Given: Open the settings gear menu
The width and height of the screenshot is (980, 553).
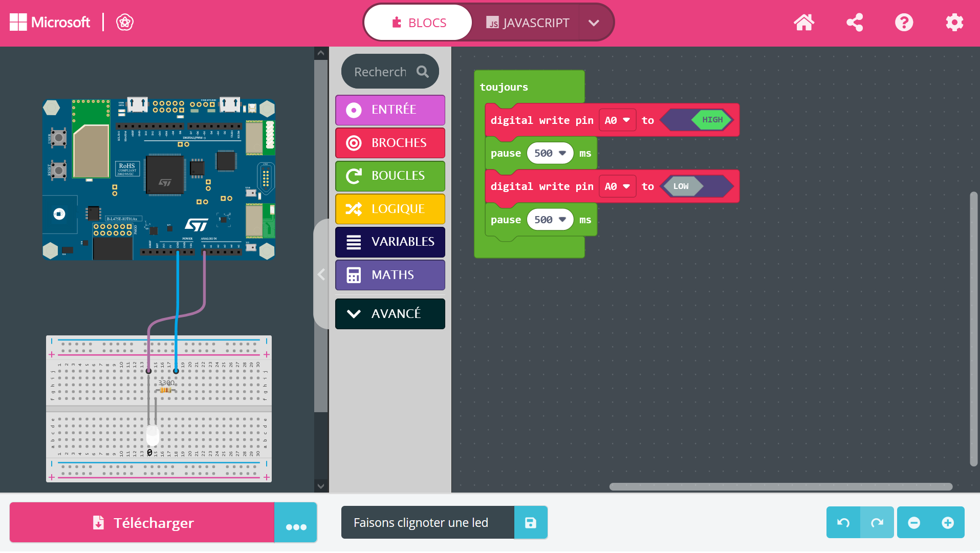Looking at the screenshot, I should 954,23.
